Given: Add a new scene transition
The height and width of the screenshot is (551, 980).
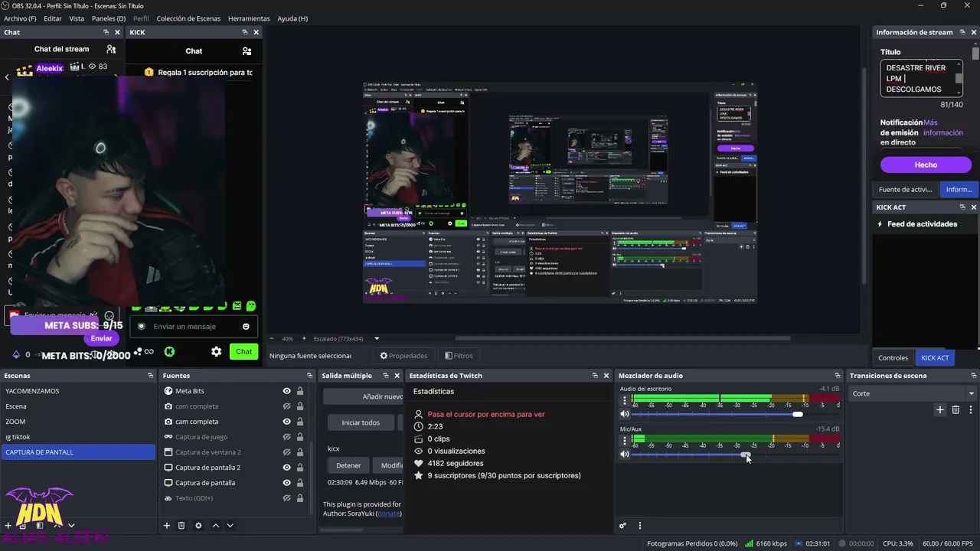Looking at the screenshot, I should click(940, 410).
